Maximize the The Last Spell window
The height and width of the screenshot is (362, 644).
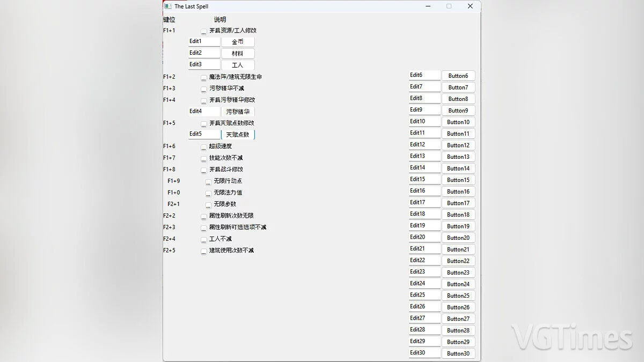[449, 6]
